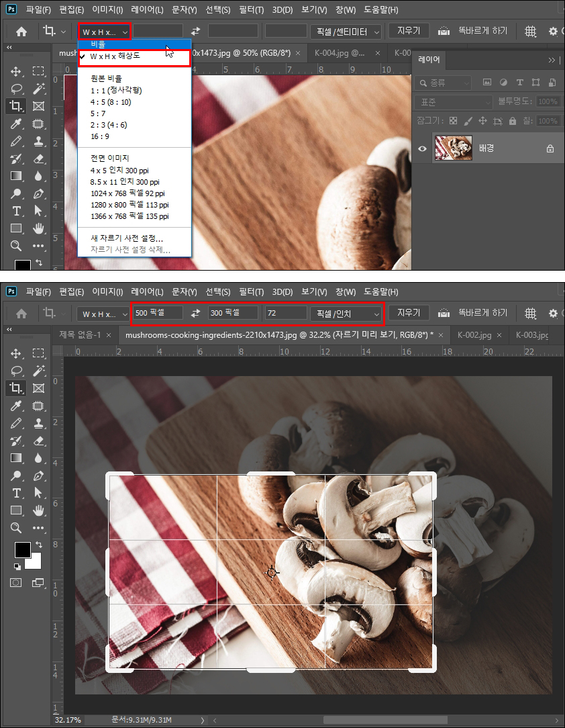Select Brush tool in upper Photoshop window
This screenshot has height=728, width=565.
(16, 141)
